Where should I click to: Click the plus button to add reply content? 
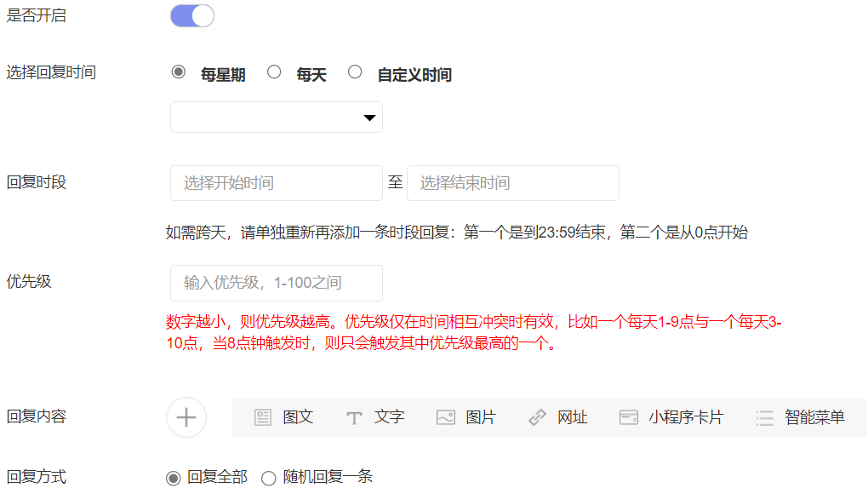pos(186,417)
